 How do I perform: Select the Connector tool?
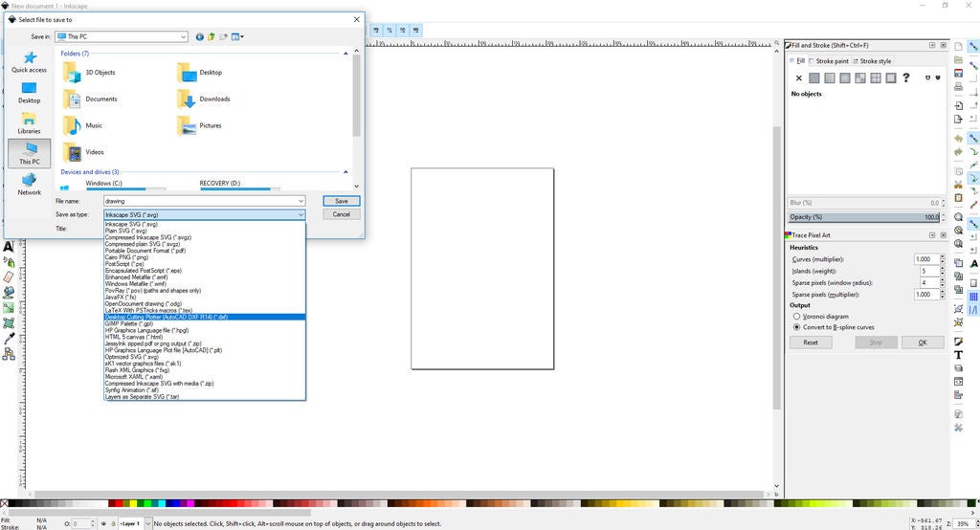[x=9, y=354]
